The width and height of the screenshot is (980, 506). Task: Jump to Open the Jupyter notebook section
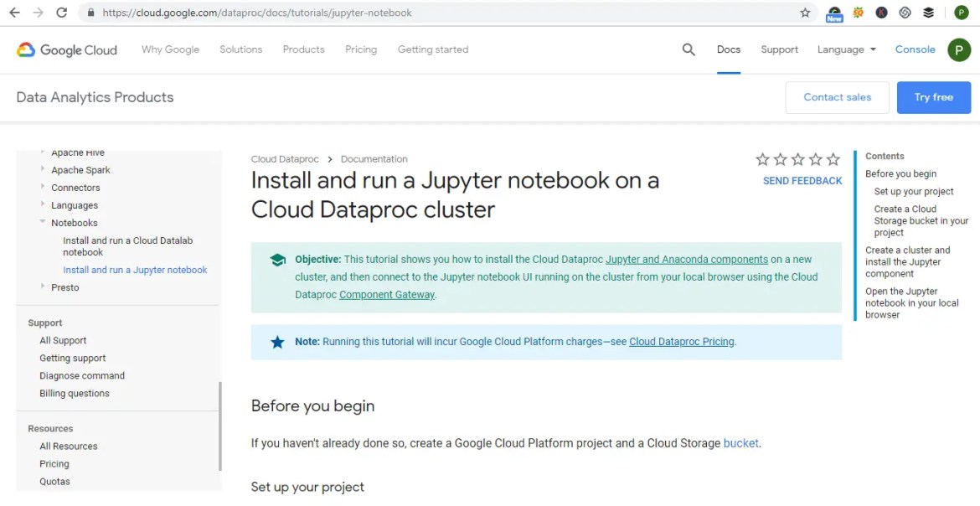(912, 302)
